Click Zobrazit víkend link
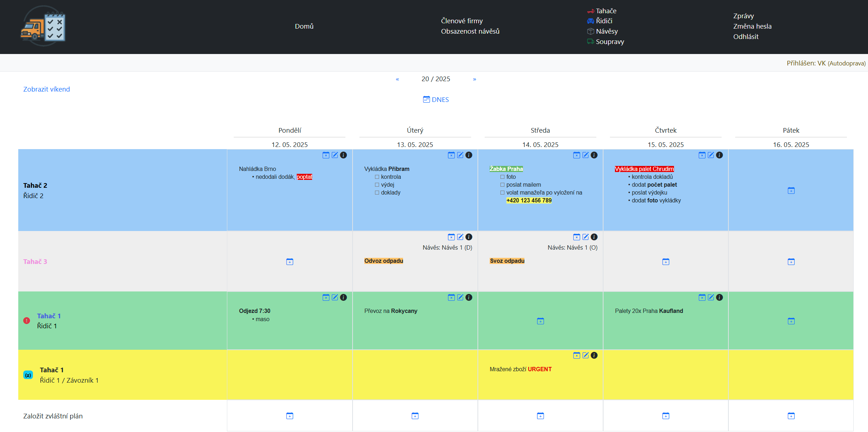Viewport: 868px width, 432px height. click(x=47, y=89)
